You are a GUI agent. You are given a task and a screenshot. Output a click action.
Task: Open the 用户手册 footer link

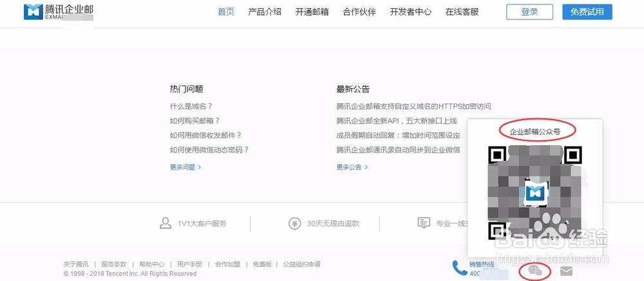[x=189, y=264]
